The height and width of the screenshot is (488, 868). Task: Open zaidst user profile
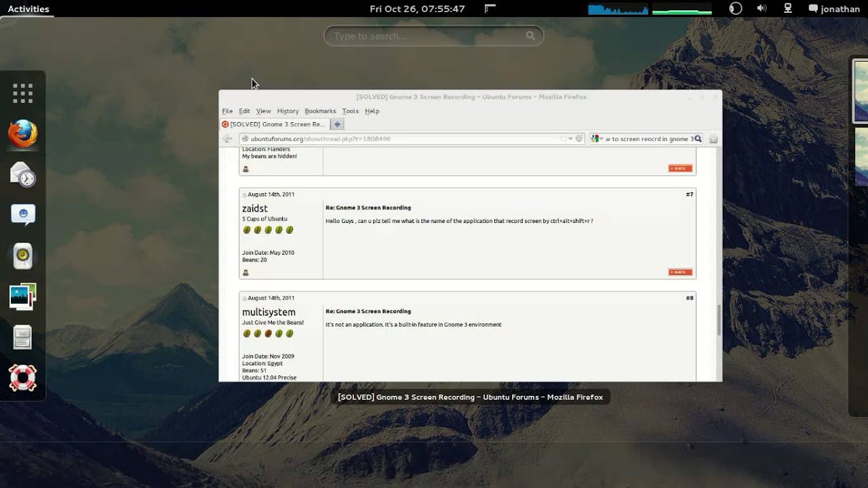tap(255, 209)
